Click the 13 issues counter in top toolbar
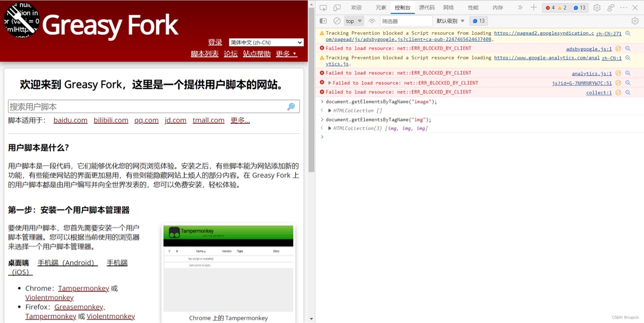 tap(580, 8)
